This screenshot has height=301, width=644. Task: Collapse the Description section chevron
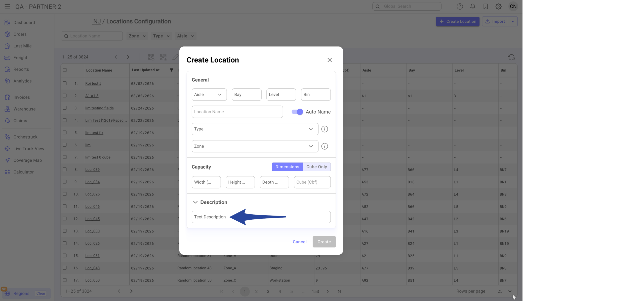[195, 202]
